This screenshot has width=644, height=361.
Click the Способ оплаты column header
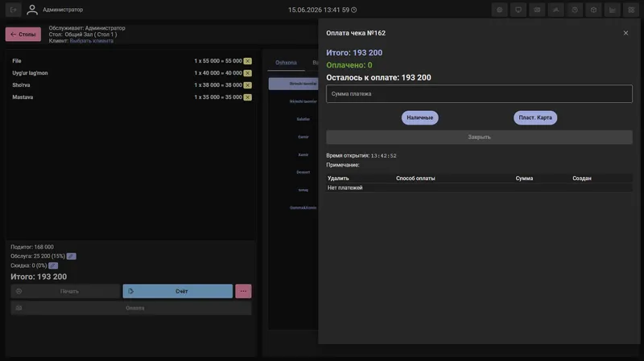click(x=415, y=178)
